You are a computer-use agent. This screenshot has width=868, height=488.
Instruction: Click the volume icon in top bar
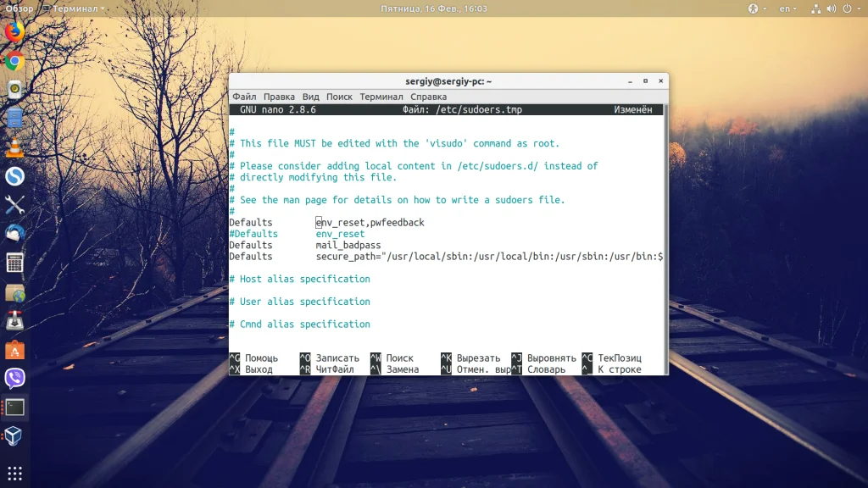[834, 8]
